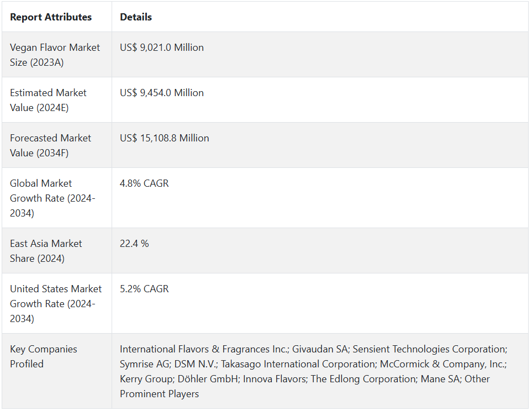This screenshot has width=532, height=411.
Task: Click the 'US$ 15,108.8 Million' value
Action: tap(165, 138)
